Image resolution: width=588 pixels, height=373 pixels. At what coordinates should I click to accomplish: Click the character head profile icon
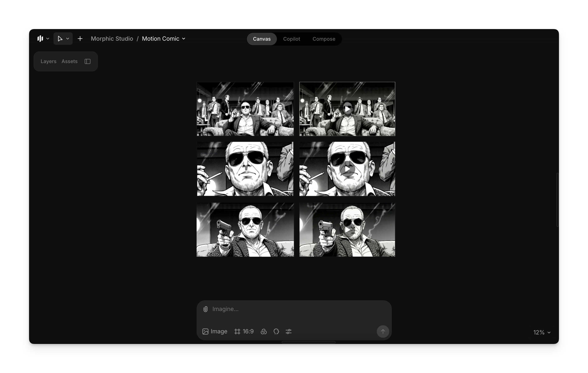(x=276, y=332)
